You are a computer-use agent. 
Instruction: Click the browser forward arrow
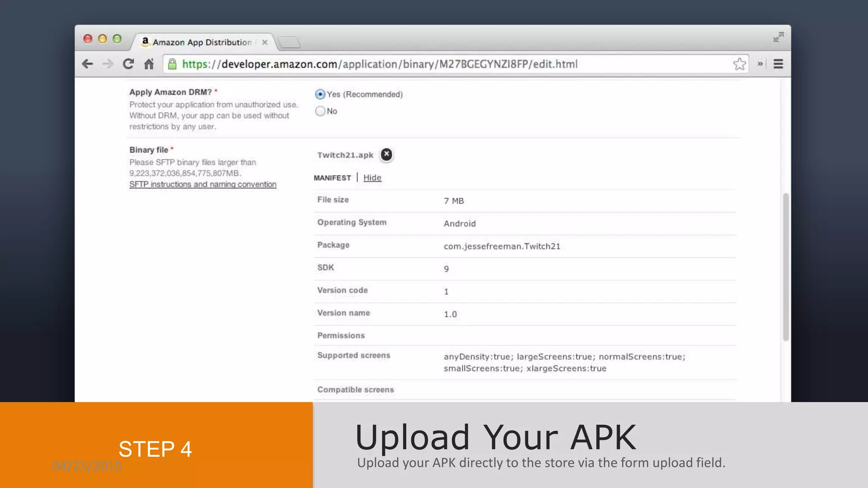click(x=108, y=64)
